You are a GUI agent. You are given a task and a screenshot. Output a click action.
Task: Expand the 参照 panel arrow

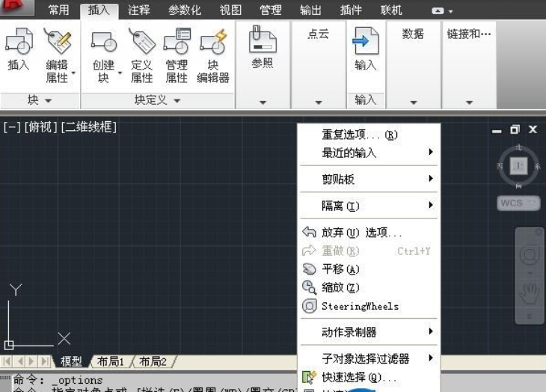coord(263,102)
